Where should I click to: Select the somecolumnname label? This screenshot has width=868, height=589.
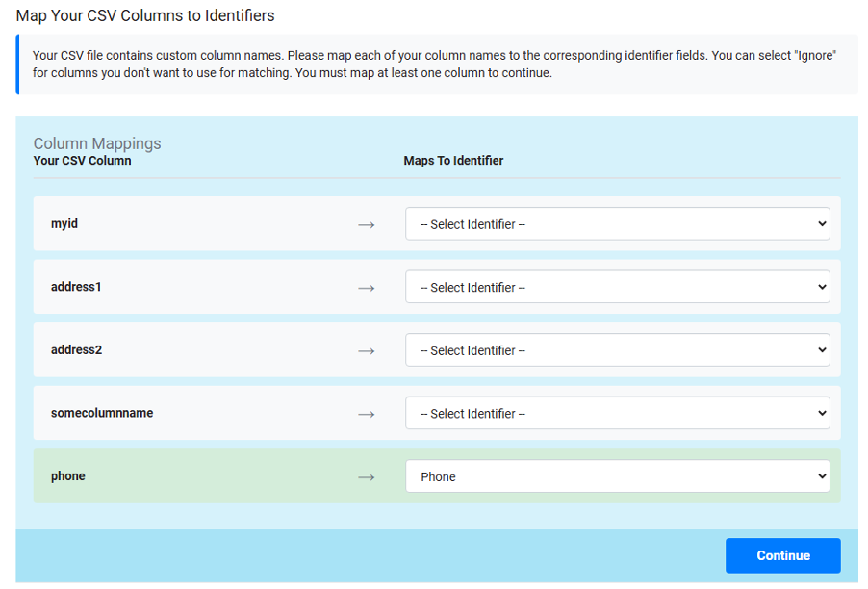[102, 413]
